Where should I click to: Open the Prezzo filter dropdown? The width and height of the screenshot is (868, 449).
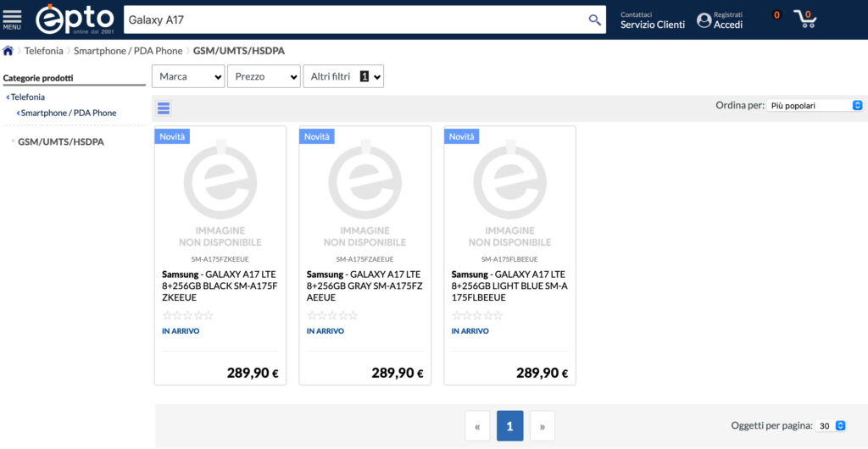[264, 76]
